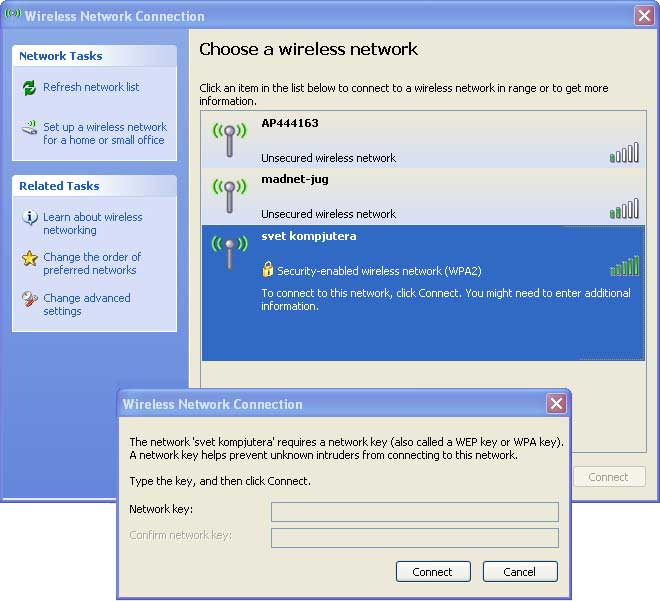Focus the Network key input field

tap(415, 511)
